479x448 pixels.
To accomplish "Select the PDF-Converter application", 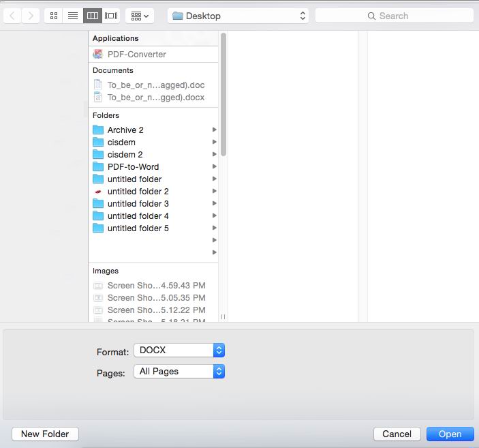I will 153,54.
